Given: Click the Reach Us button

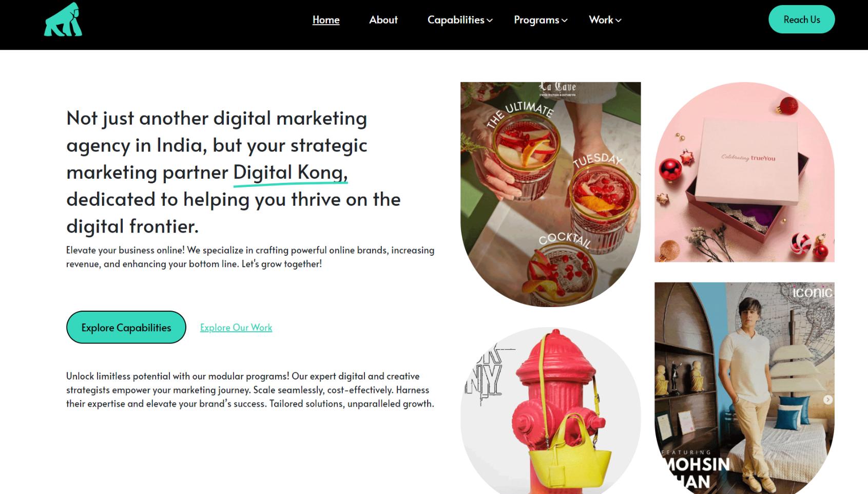Looking at the screenshot, I should [801, 20].
